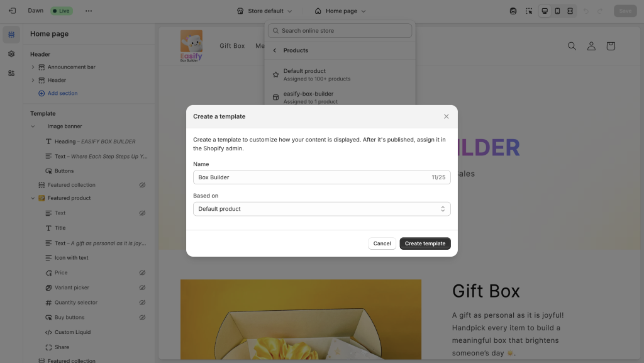
Task: Expand the Announcement bar section
Action: click(33, 67)
